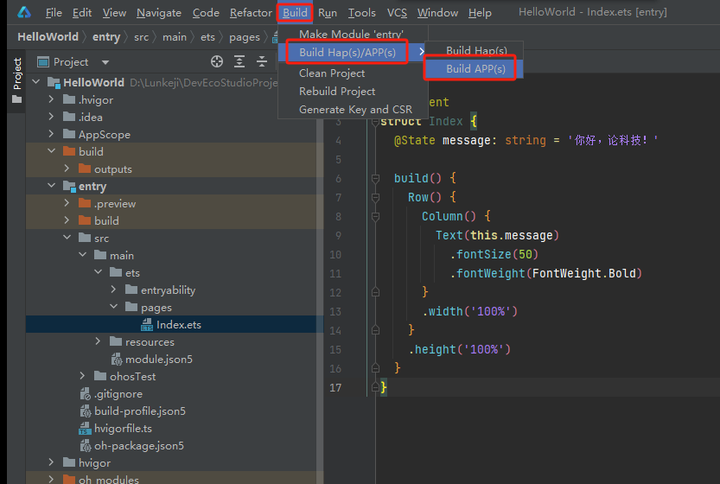Choose Generate Key and CSR
This screenshot has width=720, height=484.
pyautogui.click(x=353, y=110)
